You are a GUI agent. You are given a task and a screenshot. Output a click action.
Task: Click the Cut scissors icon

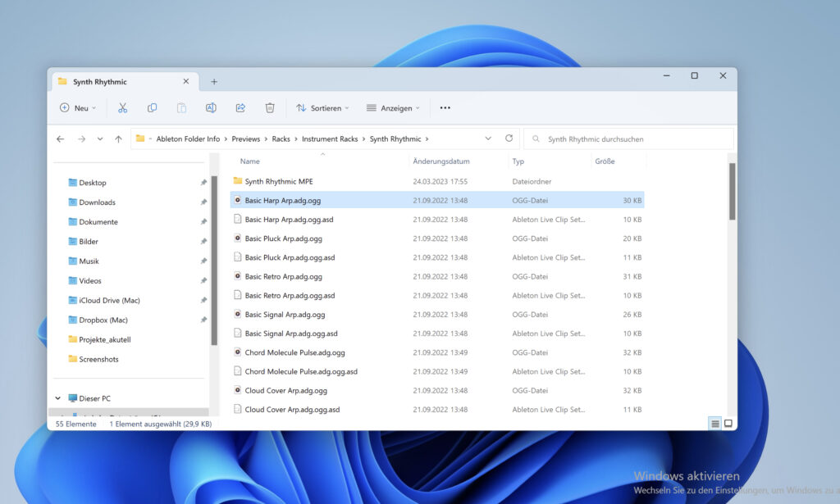[x=123, y=108]
